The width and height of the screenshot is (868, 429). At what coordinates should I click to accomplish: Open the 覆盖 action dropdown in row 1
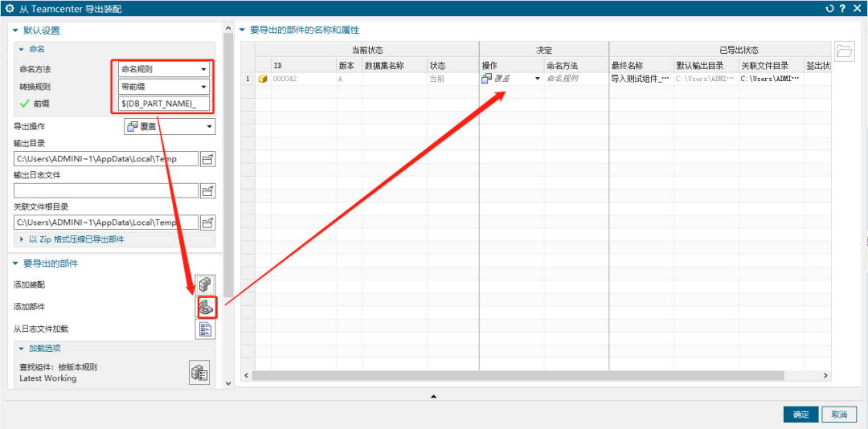pos(537,80)
